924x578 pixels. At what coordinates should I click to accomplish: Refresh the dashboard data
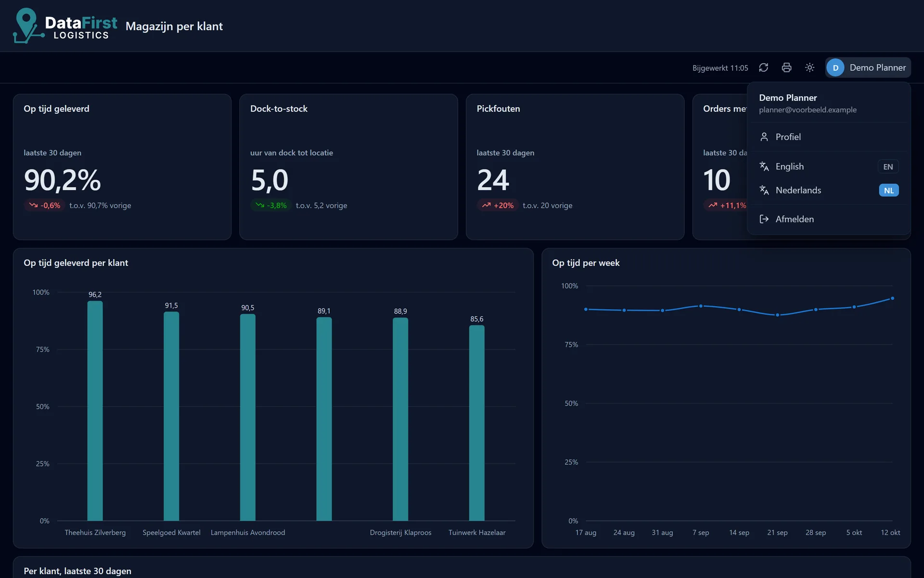763,67
